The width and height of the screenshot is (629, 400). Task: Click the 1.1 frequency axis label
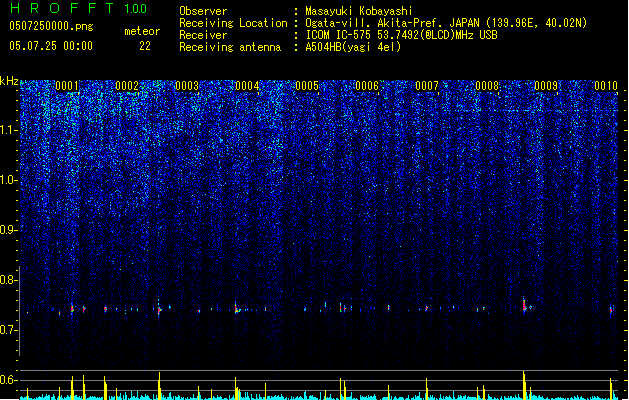(8, 130)
